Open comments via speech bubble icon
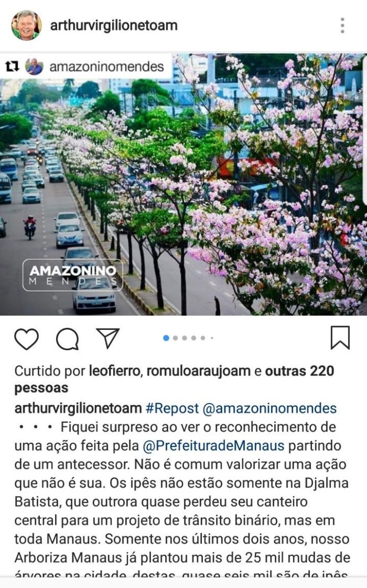The height and width of the screenshot is (588, 367). [67, 339]
